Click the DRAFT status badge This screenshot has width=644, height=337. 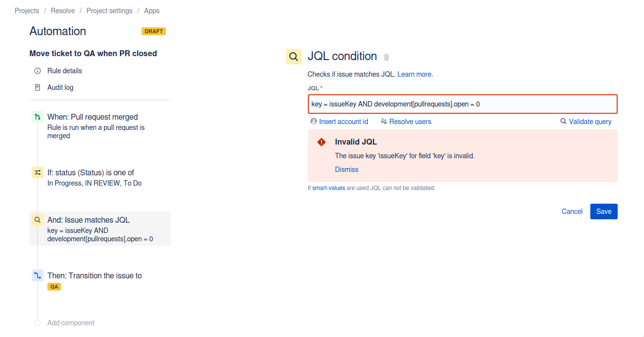pyautogui.click(x=154, y=31)
